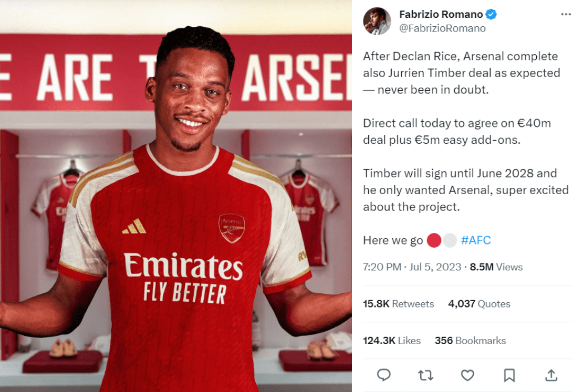The image size is (583, 392).
Task: Click the retweet arrows icon
Action: [425, 375]
